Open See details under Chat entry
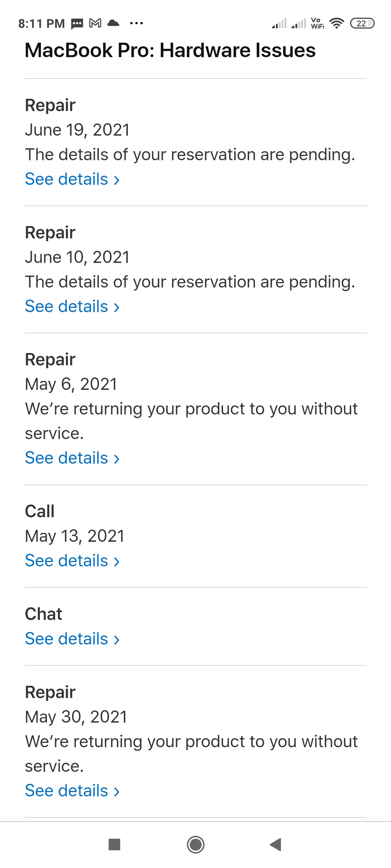Screen dimensions: 391x868 coord(72,639)
